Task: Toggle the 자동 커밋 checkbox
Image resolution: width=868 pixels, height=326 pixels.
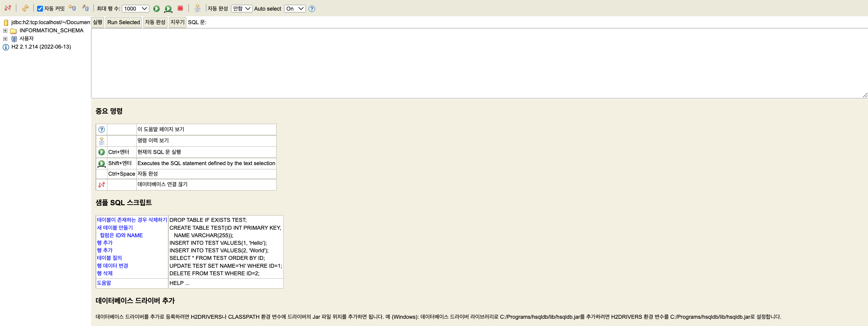Action: (40, 9)
